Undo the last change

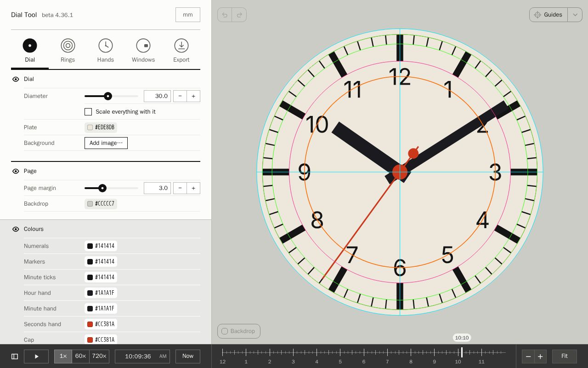point(225,15)
